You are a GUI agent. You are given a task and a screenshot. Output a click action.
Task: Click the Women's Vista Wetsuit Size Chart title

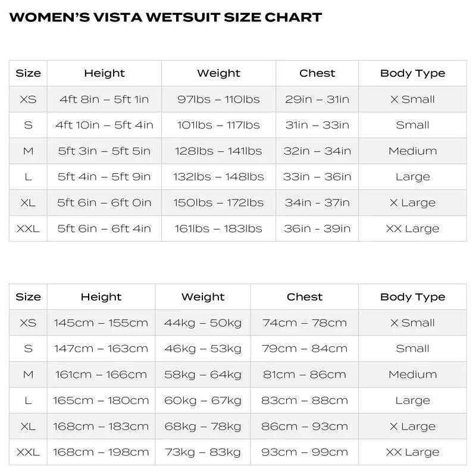(x=166, y=17)
